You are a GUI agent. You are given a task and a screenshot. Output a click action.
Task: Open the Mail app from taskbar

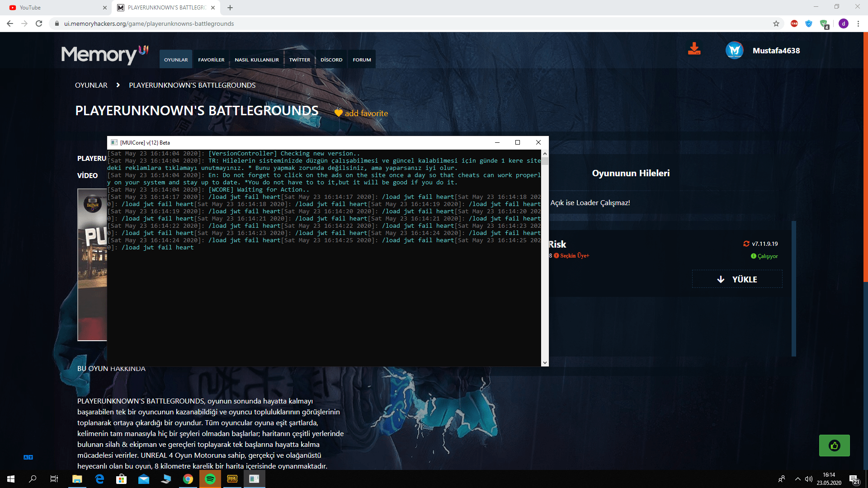tap(144, 479)
